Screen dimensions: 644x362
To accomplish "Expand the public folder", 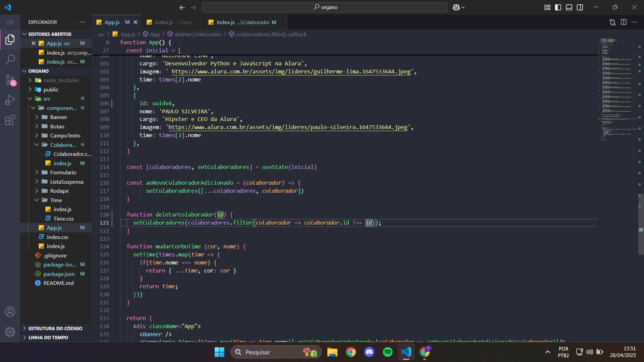I will (56, 89).
